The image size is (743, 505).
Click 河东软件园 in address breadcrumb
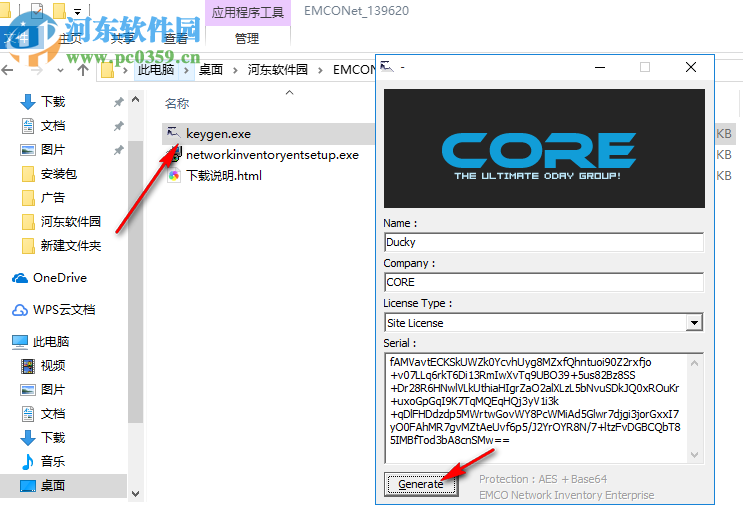click(278, 70)
